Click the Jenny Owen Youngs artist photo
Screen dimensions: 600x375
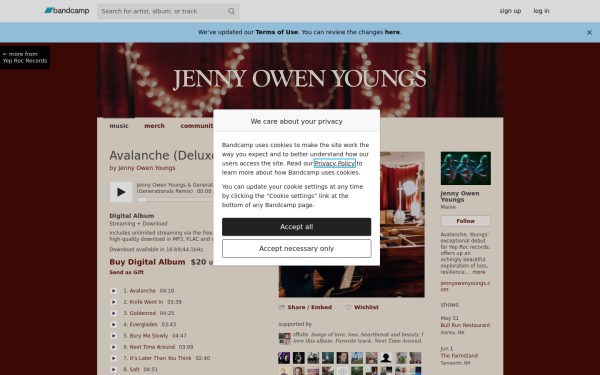pyautogui.click(x=465, y=168)
